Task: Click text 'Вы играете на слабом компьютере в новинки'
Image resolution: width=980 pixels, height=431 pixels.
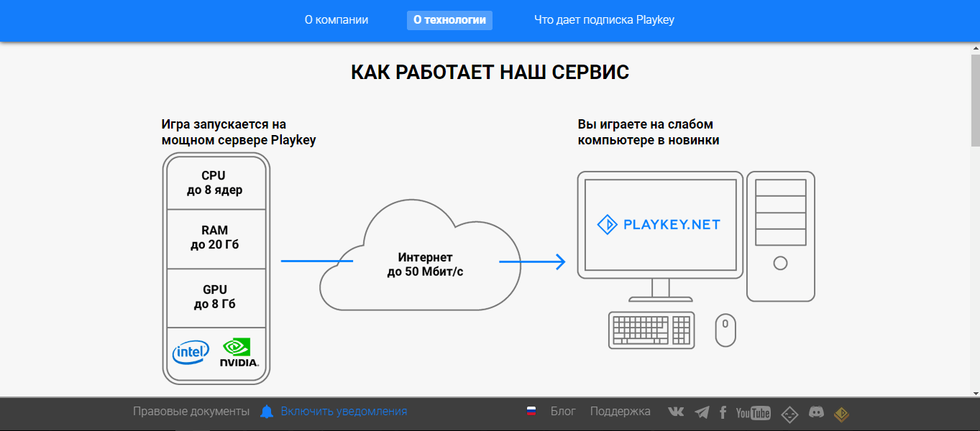Action: 649,132
